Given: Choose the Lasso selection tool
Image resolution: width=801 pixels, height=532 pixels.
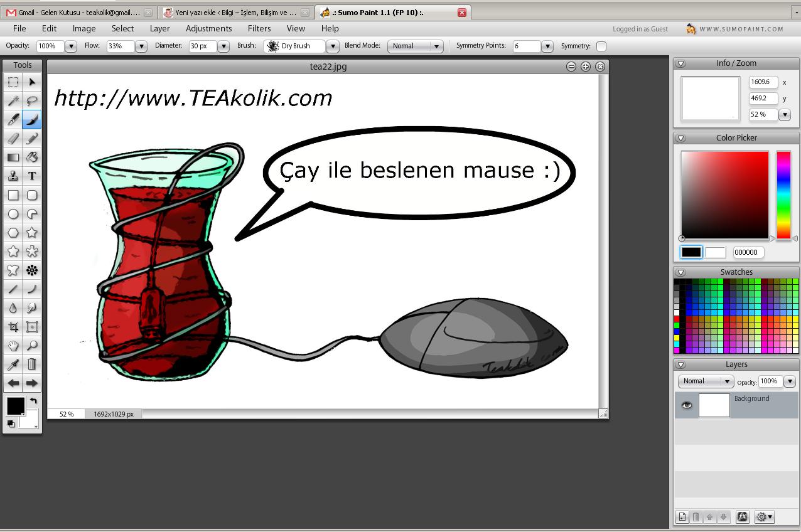Looking at the screenshot, I should click(x=32, y=100).
